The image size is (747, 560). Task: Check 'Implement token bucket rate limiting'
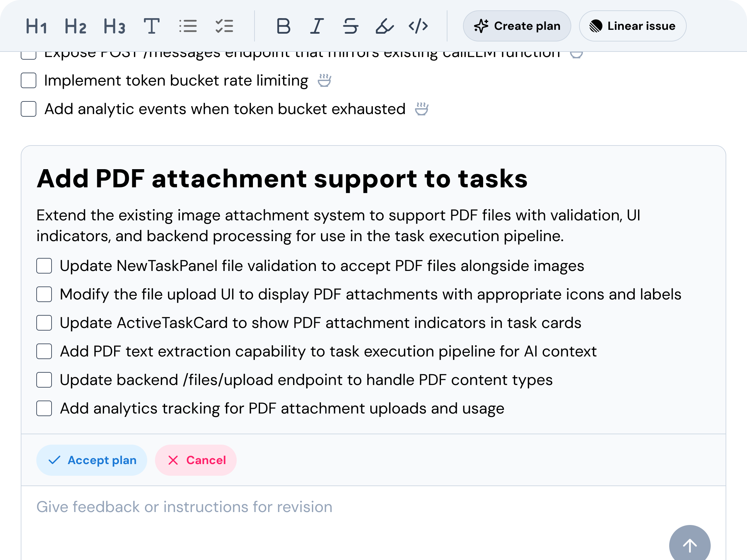click(x=29, y=81)
